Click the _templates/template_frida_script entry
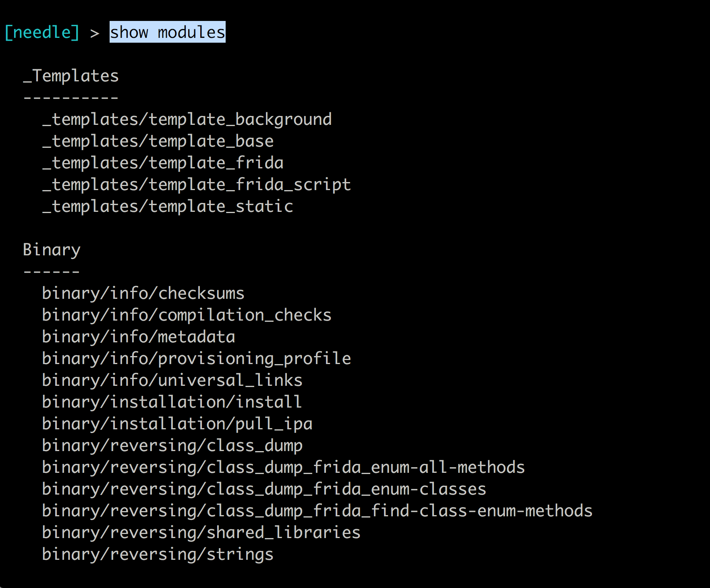 click(197, 184)
